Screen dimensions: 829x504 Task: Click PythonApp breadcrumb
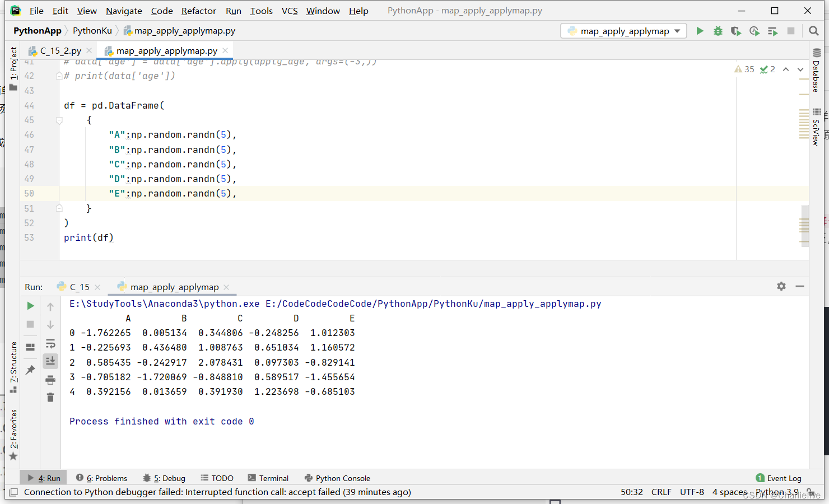pyautogui.click(x=38, y=31)
